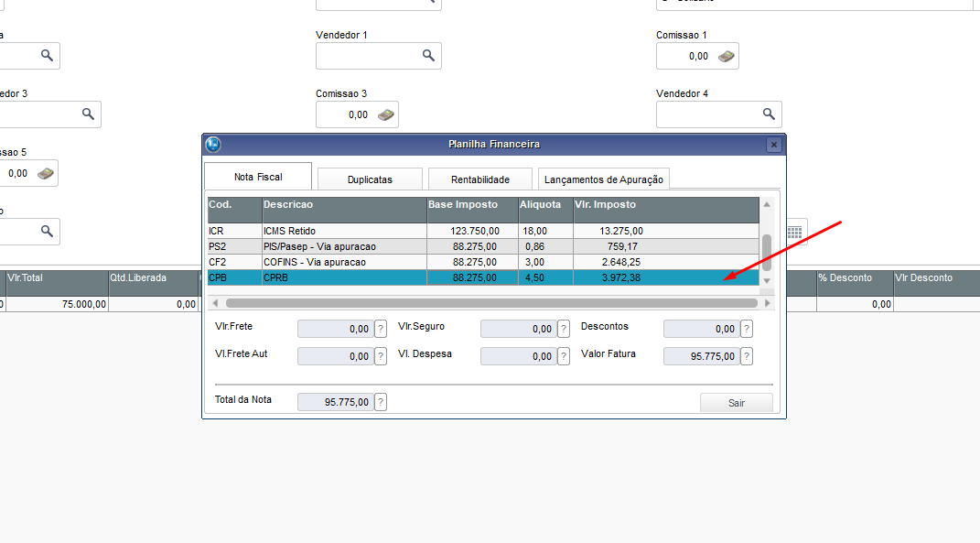Click the Valor Fatura help question mark
The width and height of the screenshot is (980, 543).
(x=747, y=356)
